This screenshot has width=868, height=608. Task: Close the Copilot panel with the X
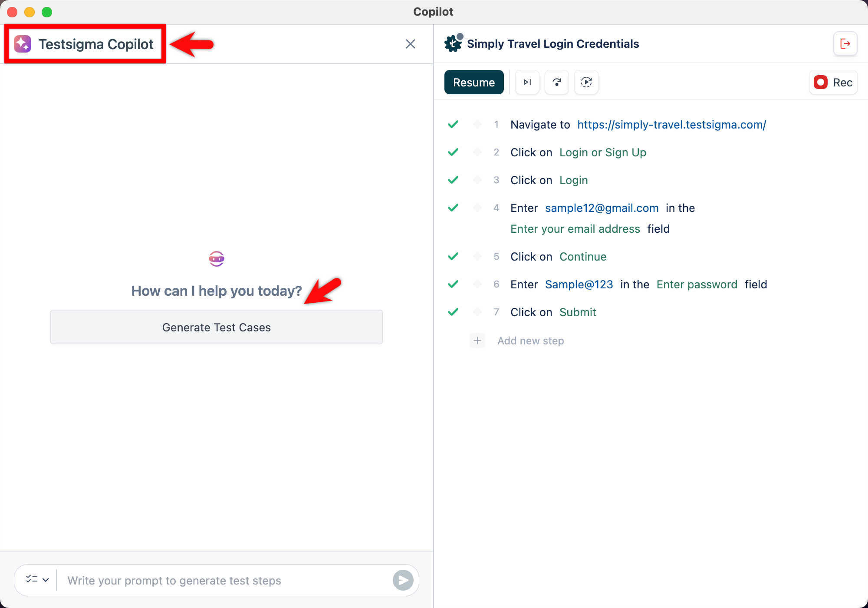click(410, 44)
